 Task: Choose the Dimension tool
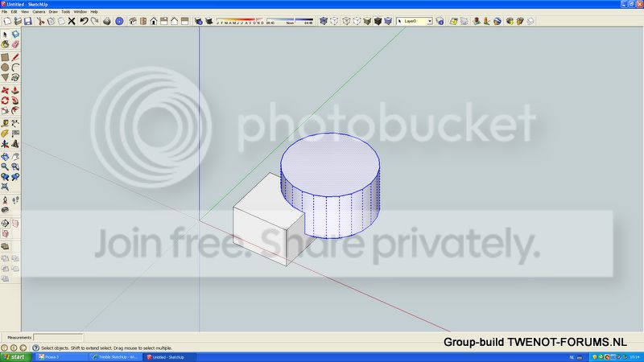(x=15, y=124)
